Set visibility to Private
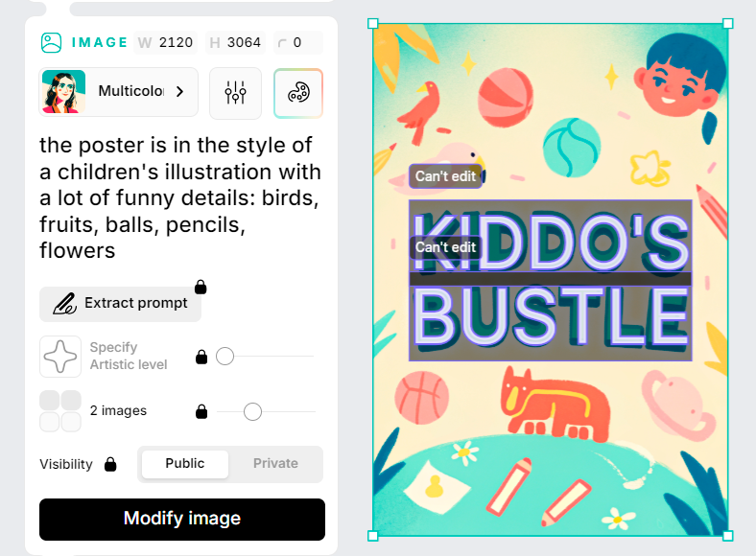The height and width of the screenshot is (556, 756). (x=275, y=464)
